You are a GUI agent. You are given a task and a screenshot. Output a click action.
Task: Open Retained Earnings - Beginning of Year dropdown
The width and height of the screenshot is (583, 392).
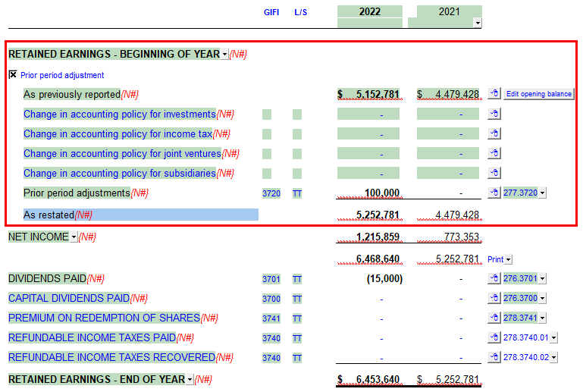[224, 55]
